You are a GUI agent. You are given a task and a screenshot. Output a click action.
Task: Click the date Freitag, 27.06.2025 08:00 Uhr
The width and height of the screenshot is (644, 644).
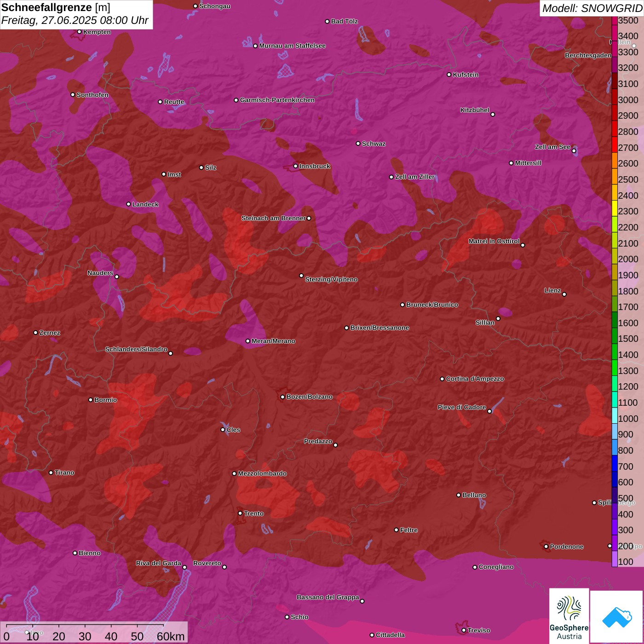point(75,21)
